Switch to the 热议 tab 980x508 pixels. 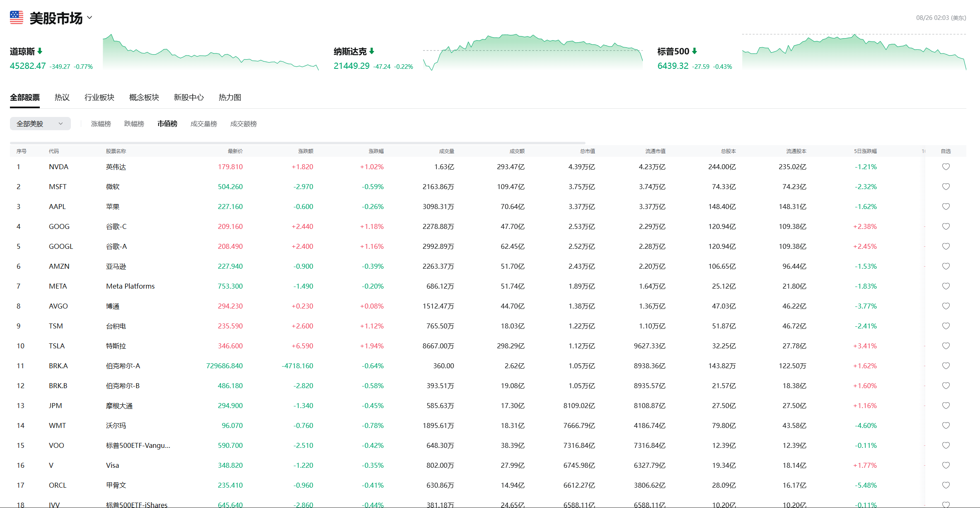(62, 97)
